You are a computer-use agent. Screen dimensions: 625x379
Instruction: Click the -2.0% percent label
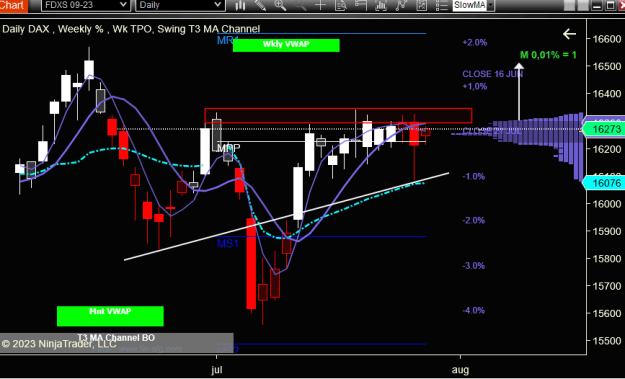[474, 220]
